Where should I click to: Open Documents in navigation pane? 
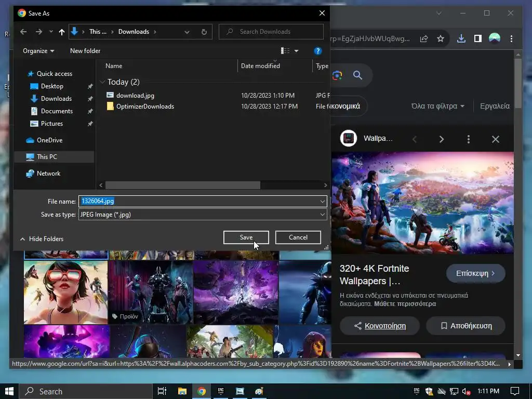point(57,111)
